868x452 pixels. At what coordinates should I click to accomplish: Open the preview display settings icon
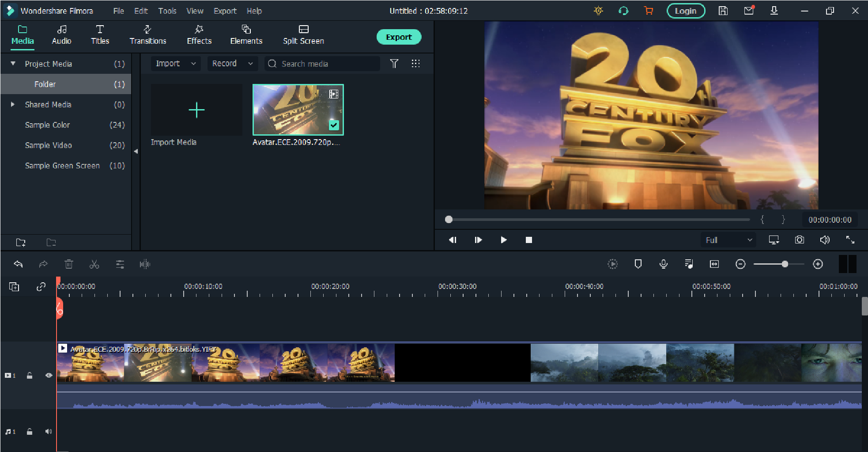click(774, 240)
